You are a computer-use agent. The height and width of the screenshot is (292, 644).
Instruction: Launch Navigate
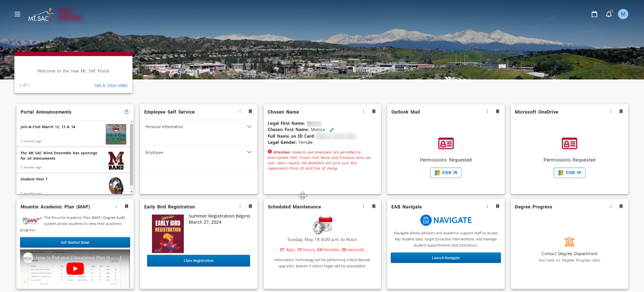[x=446, y=258]
